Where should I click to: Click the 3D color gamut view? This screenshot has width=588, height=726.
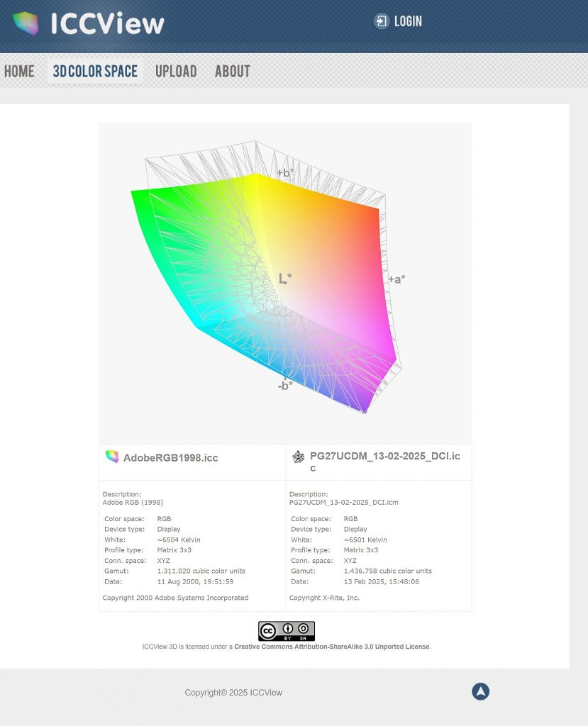[285, 283]
